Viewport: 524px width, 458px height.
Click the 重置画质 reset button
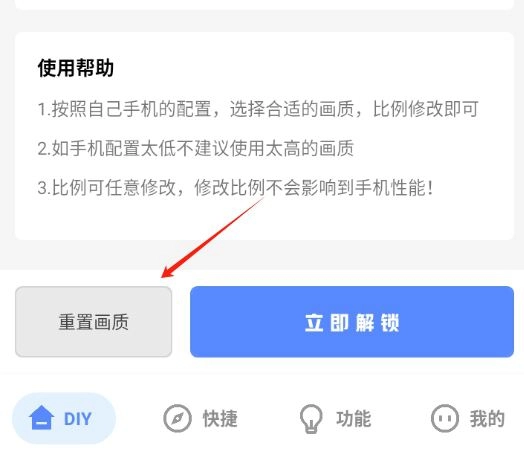94,322
